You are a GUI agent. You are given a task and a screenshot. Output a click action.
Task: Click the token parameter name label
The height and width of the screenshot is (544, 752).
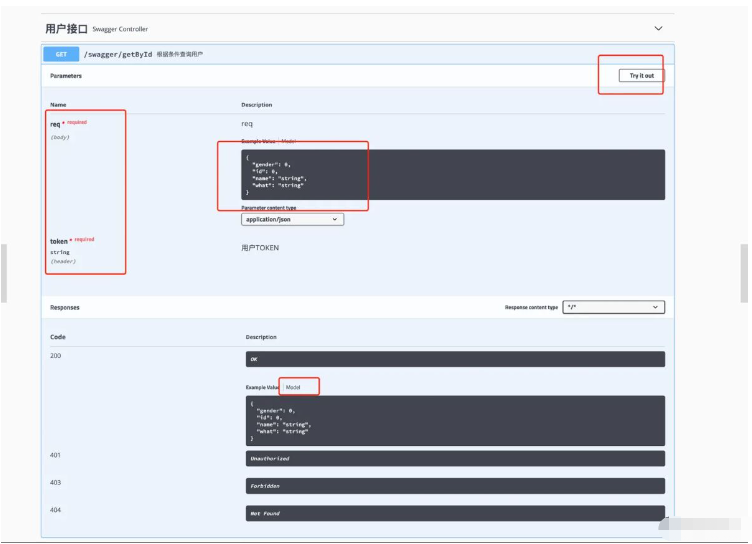coord(59,241)
